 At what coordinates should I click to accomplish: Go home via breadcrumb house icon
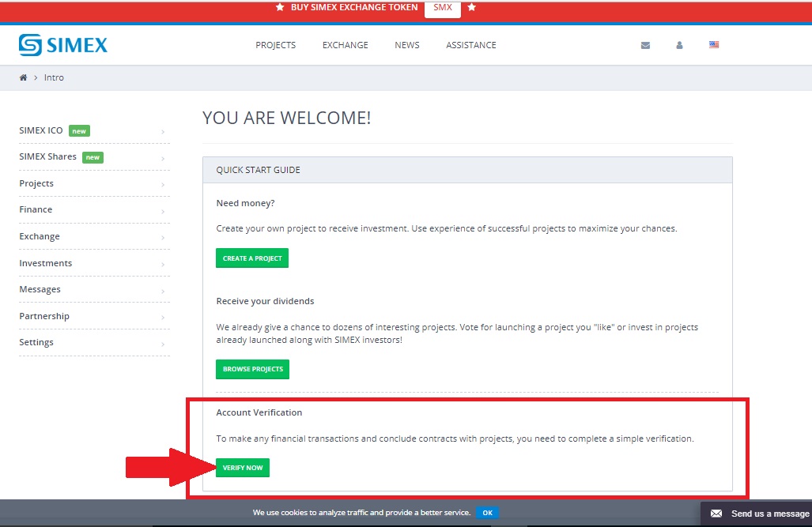[x=23, y=77]
